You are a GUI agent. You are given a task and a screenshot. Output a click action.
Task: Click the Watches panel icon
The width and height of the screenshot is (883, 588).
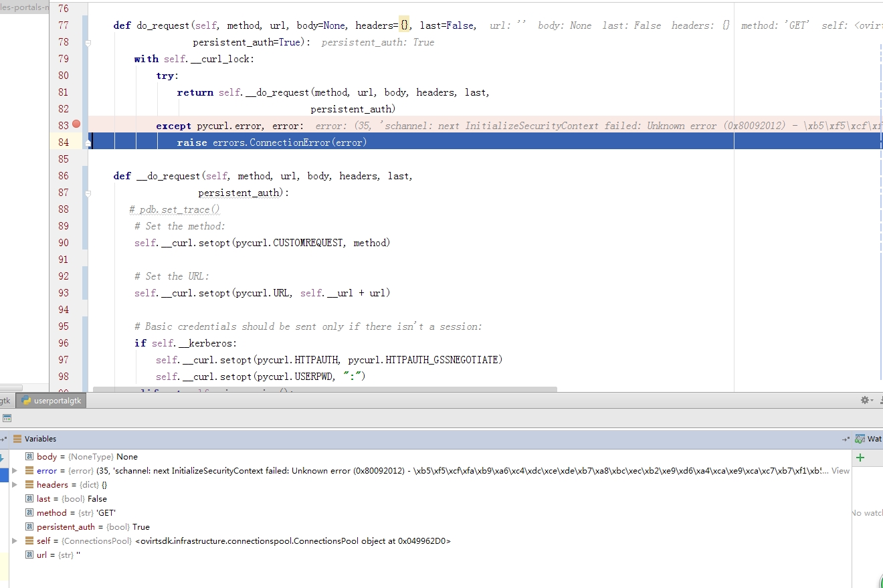click(x=860, y=439)
